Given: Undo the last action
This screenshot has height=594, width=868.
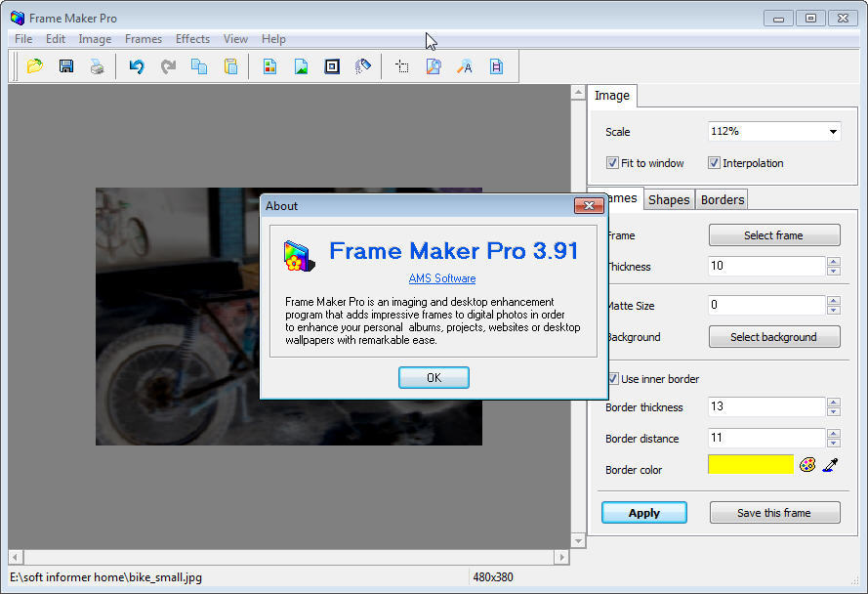Looking at the screenshot, I should click(x=137, y=65).
